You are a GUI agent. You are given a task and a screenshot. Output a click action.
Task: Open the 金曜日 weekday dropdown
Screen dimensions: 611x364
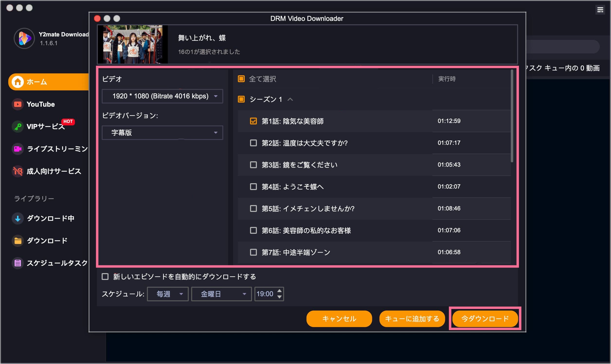pyautogui.click(x=221, y=294)
